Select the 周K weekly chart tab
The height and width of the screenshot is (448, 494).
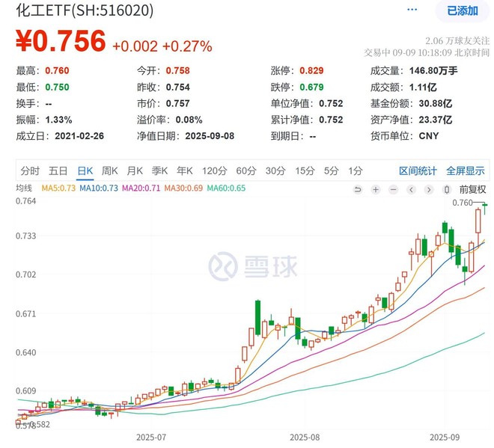pos(109,171)
